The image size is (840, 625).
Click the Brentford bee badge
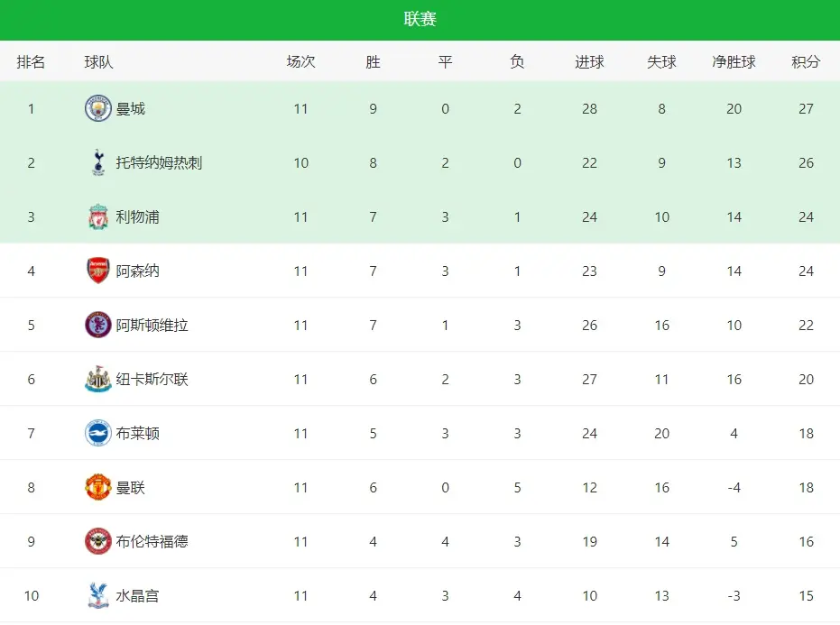98,541
